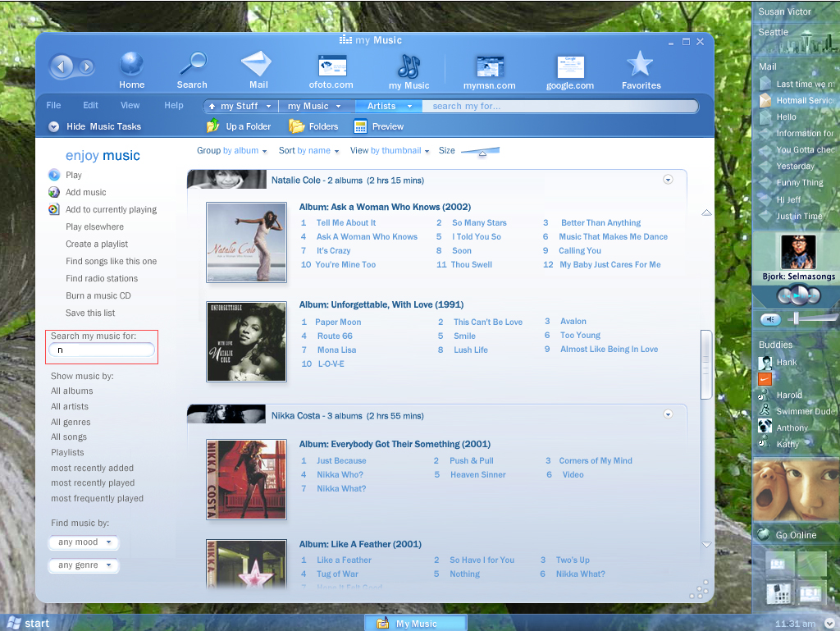
Task: Open the Artists breadcrumb dropdown
Action: point(410,106)
